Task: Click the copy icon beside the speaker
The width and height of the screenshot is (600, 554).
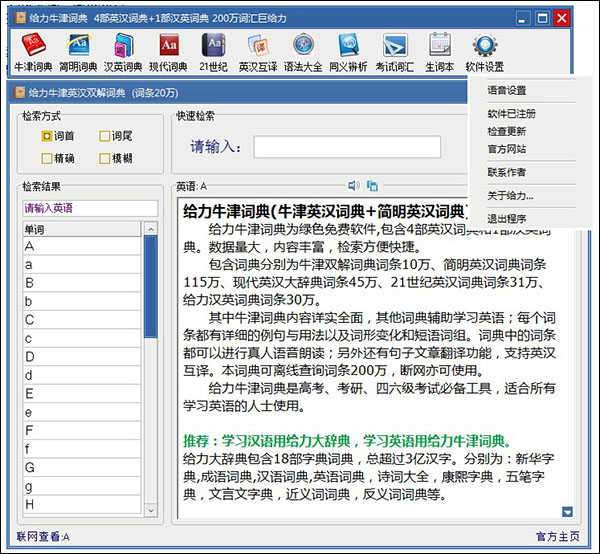Action: click(372, 186)
